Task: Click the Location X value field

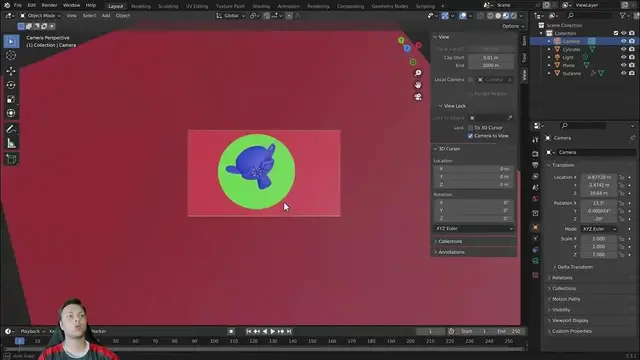Action: [x=599, y=177]
